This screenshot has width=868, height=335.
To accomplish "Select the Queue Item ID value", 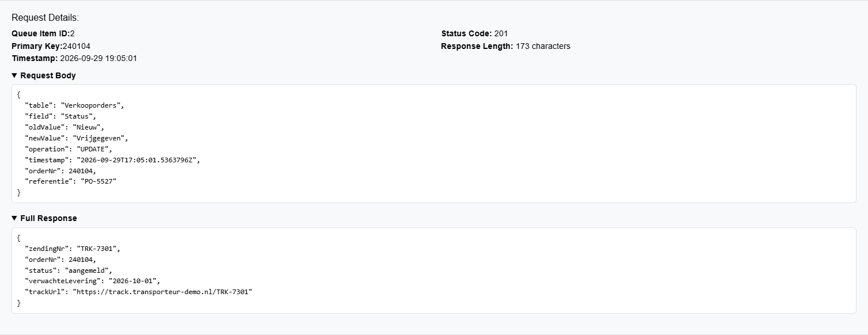I will pyautogui.click(x=73, y=33).
